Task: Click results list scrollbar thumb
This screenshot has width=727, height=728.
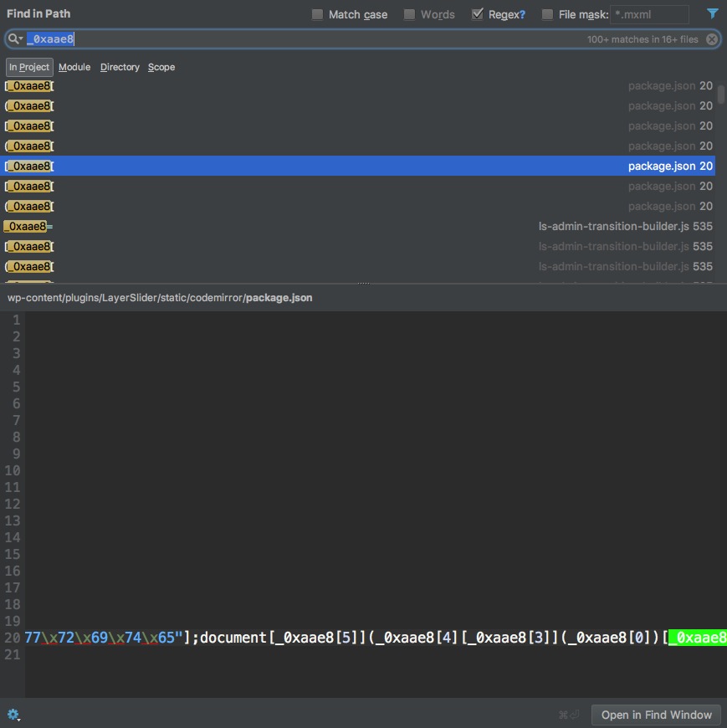Action: [x=720, y=95]
